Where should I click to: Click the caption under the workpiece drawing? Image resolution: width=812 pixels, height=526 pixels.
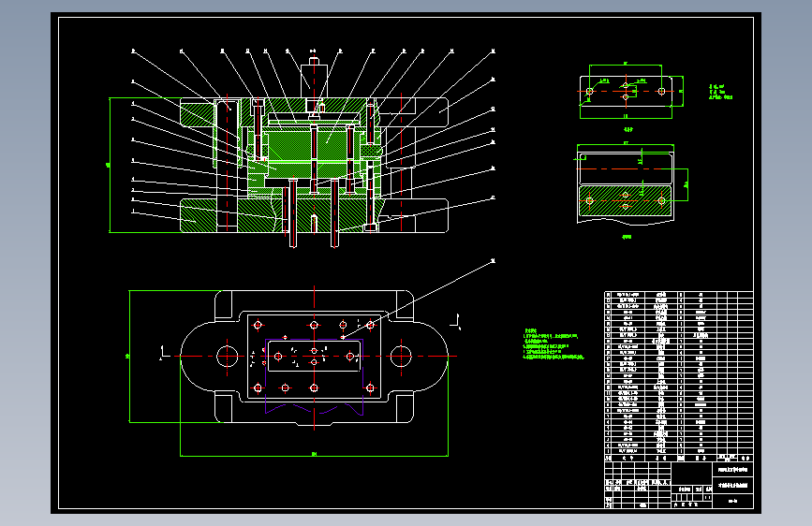(x=627, y=129)
